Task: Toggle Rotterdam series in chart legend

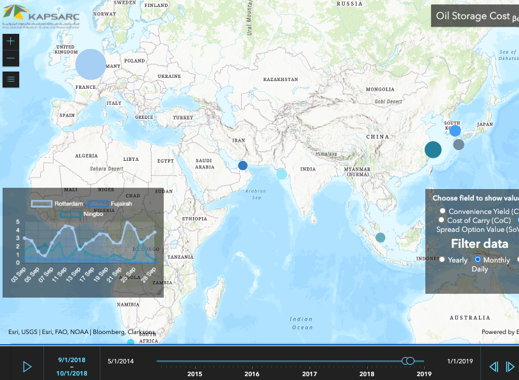Action: click(x=57, y=204)
